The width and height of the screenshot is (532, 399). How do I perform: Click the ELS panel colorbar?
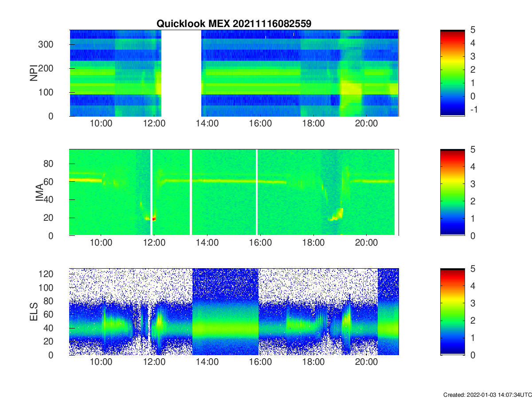(453, 312)
